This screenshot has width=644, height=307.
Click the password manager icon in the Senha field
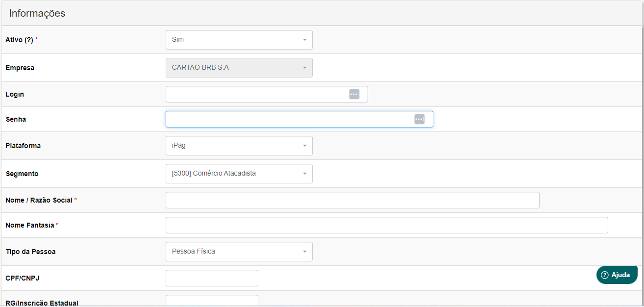(x=420, y=119)
